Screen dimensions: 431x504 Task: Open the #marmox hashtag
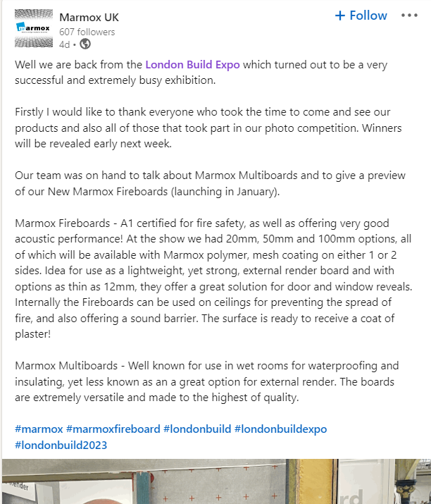pos(38,429)
